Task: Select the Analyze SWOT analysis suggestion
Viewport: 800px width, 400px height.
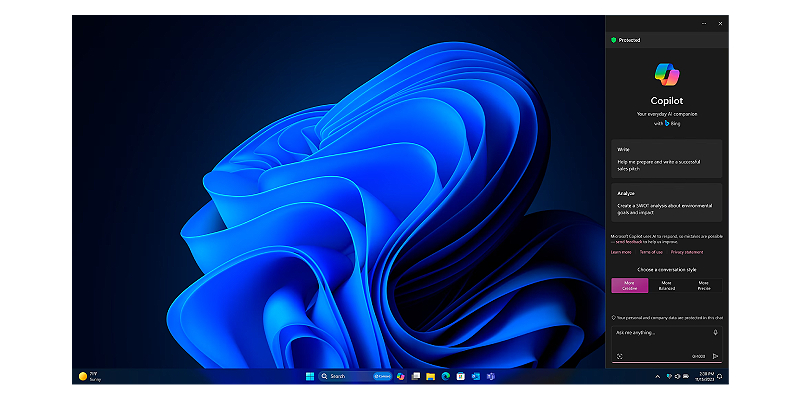Action: coord(666,203)
